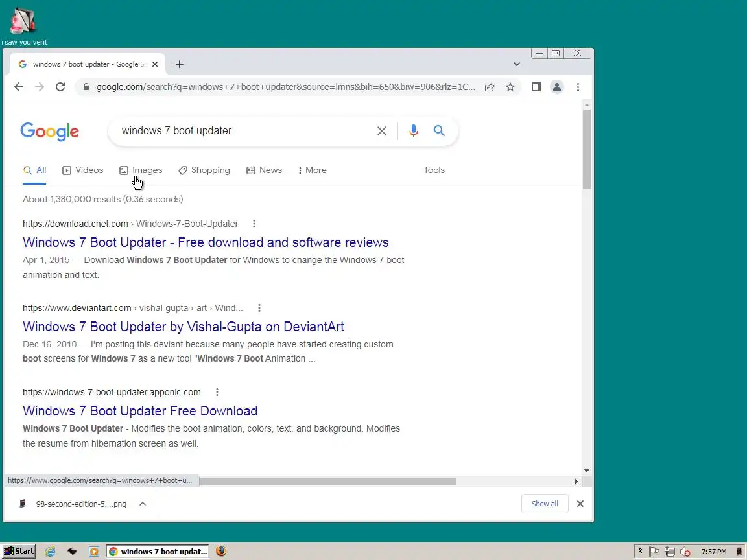Open the Chrome three-dot menu
Viewport: 747px width, 560px height.
578,87
